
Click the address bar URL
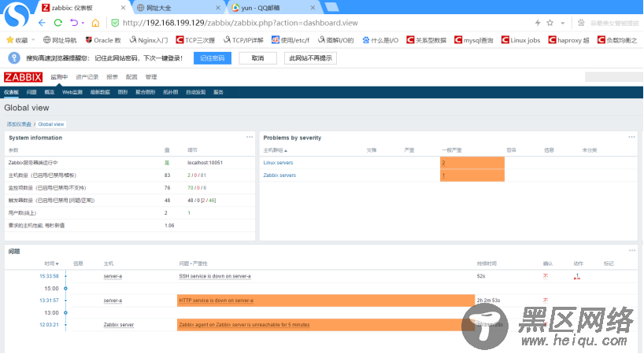(240, 23)
